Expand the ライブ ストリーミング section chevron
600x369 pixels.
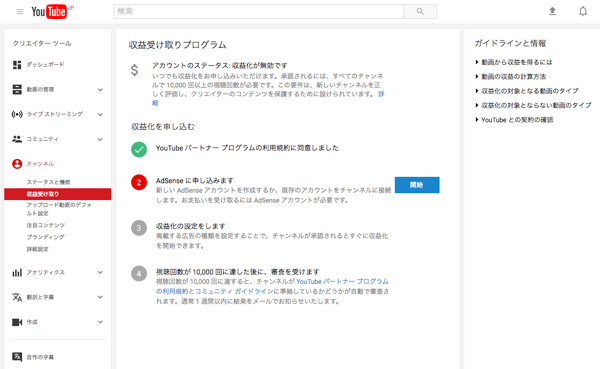(100, 114)
